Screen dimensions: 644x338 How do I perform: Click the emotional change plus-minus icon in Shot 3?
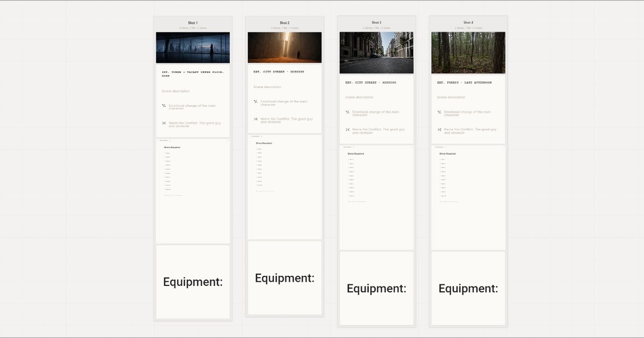coord(347,113)
